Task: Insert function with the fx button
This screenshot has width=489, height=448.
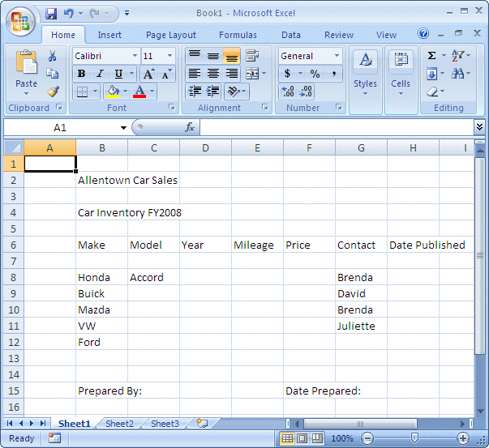Action: click(x=190, y=127)
